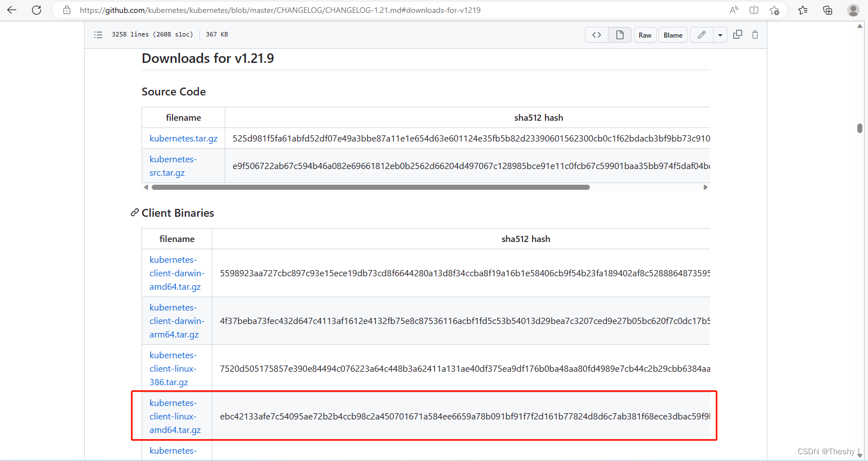
Task: Open the Raw file view
Action: point(644,34)
